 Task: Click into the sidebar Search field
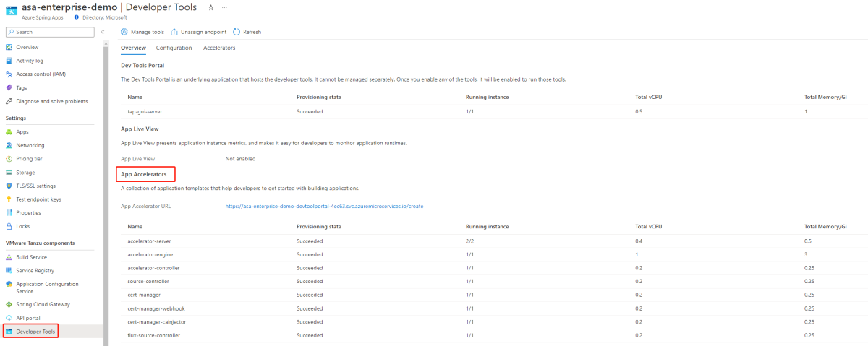[x=49, y=32]
